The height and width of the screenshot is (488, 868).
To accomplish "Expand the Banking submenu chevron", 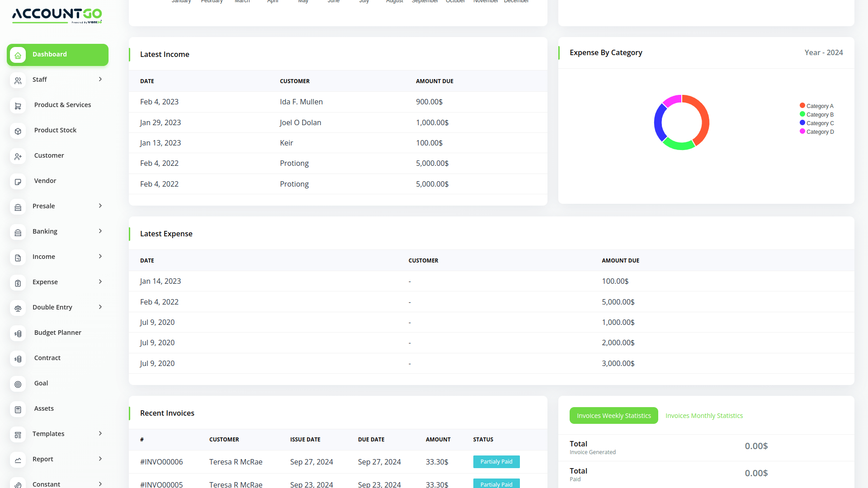I will click(x=100, y=231).
